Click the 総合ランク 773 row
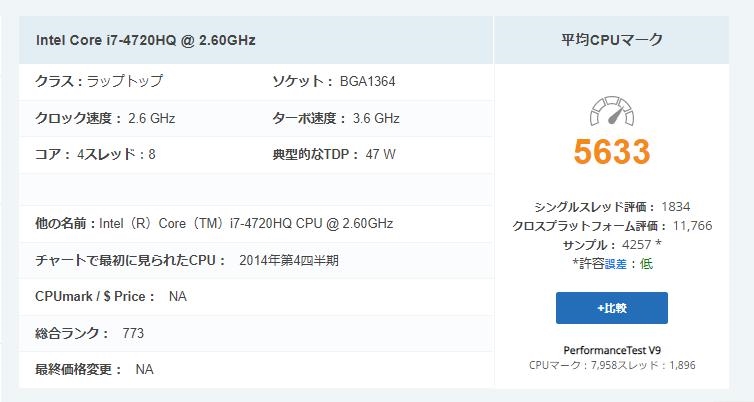The image size is (754, 402). pos(256,333)
